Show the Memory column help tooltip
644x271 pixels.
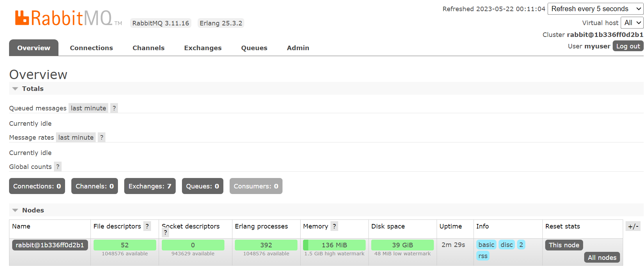(334, 226)
